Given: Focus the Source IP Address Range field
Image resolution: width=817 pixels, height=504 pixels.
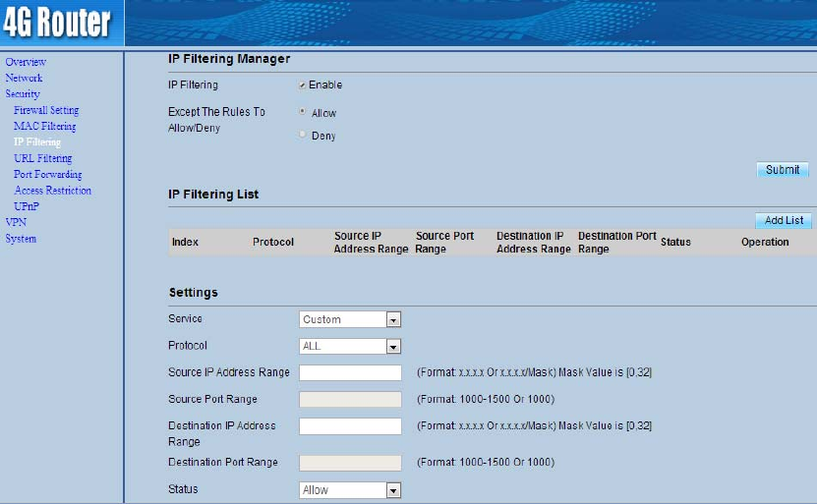Looking at the screenshot, I should click(350, 372).
